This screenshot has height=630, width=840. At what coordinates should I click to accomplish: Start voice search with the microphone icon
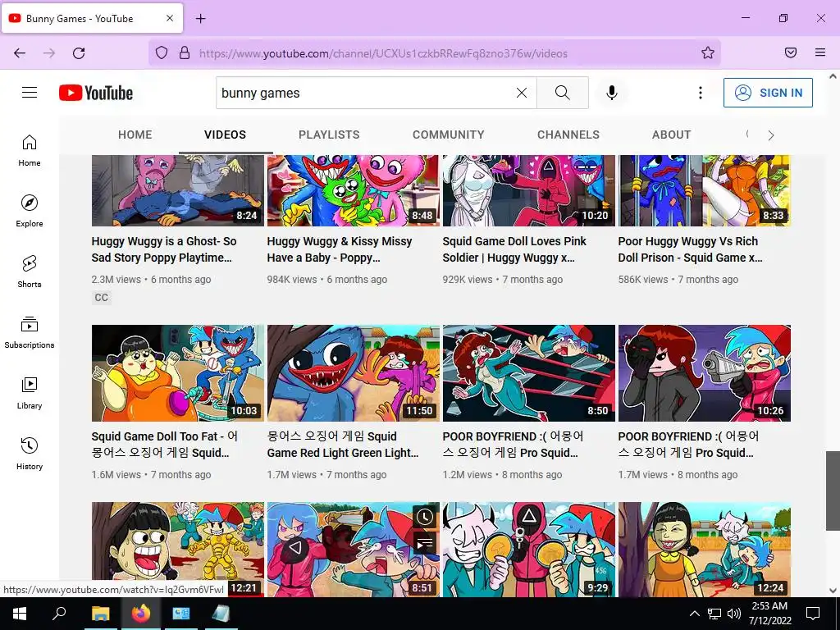tap(611, 93)
